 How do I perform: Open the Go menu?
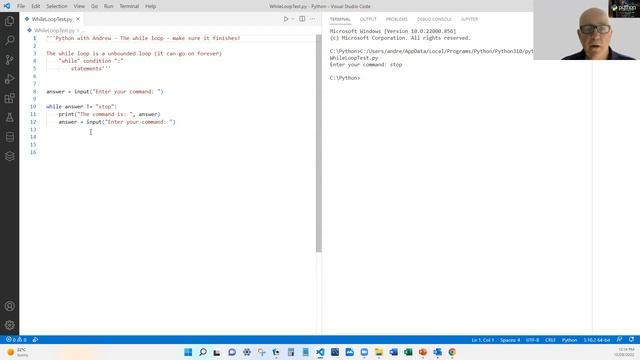pyautogui.click(x=94, y=6)
